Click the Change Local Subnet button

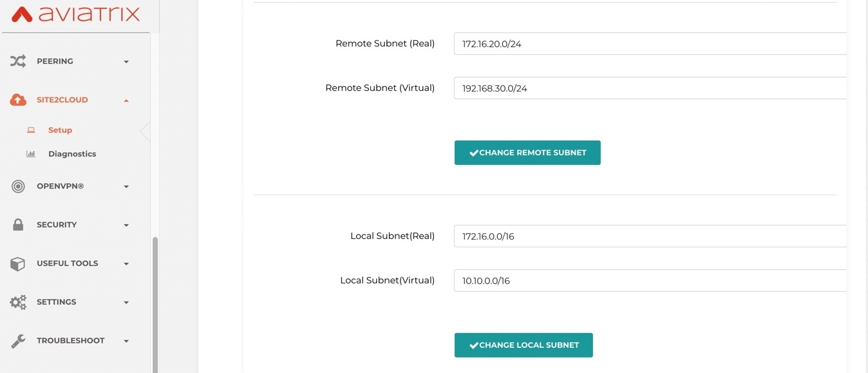524,345
